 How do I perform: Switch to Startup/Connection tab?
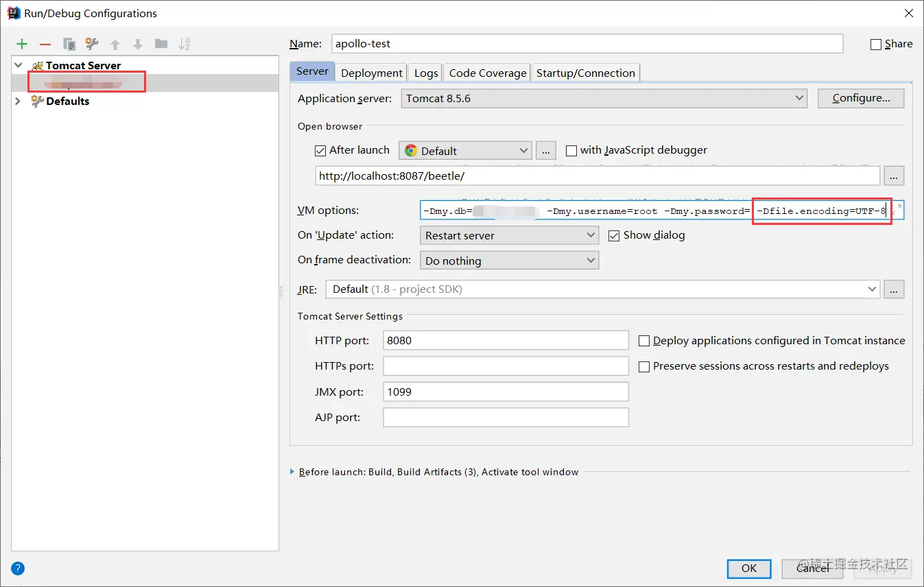586,73
